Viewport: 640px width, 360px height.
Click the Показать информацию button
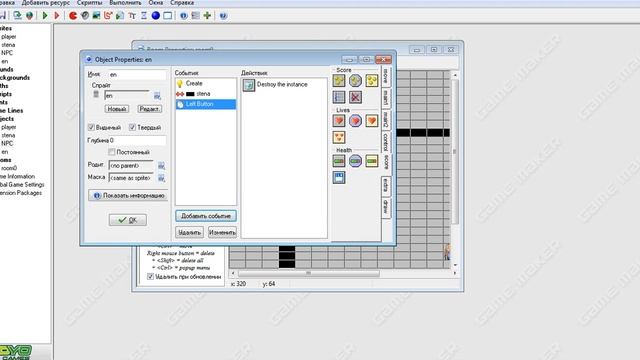click(x=128, y=196)
